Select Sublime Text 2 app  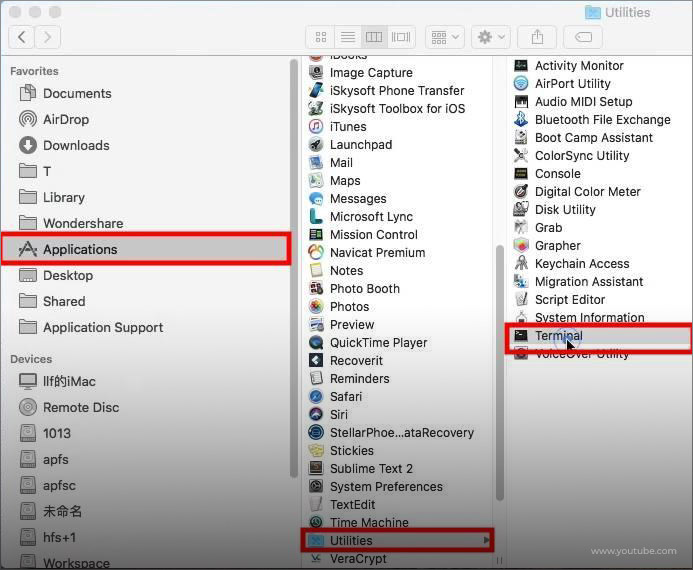(361, 468)
